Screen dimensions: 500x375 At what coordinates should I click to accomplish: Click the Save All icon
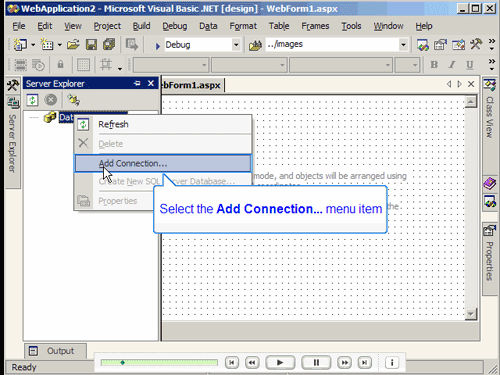[x=109, y=44]
